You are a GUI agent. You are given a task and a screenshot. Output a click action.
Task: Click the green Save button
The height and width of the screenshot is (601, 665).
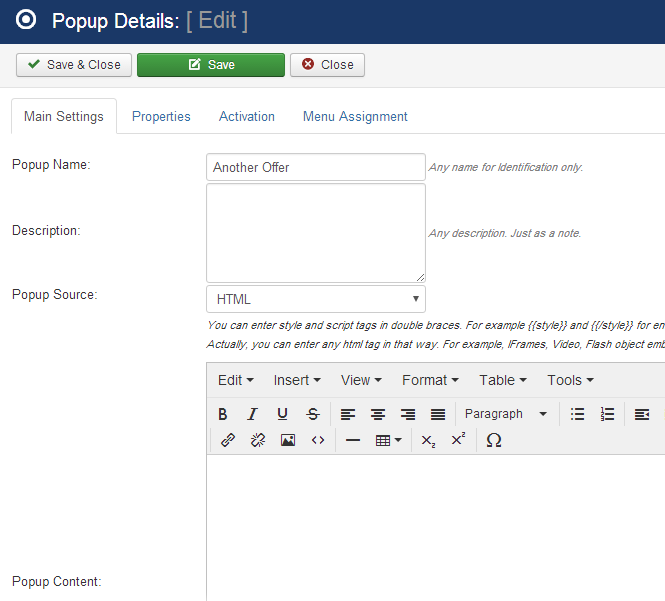[211, 65]
